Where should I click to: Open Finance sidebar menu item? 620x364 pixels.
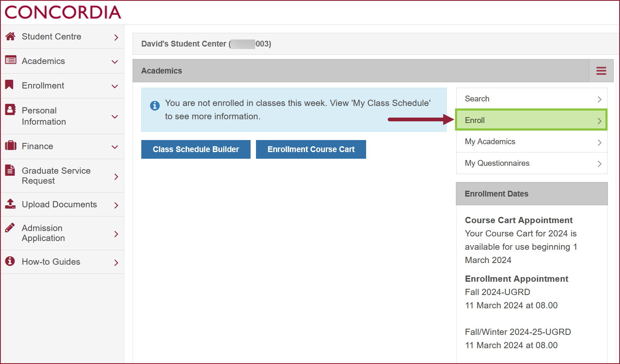[62, 146]
